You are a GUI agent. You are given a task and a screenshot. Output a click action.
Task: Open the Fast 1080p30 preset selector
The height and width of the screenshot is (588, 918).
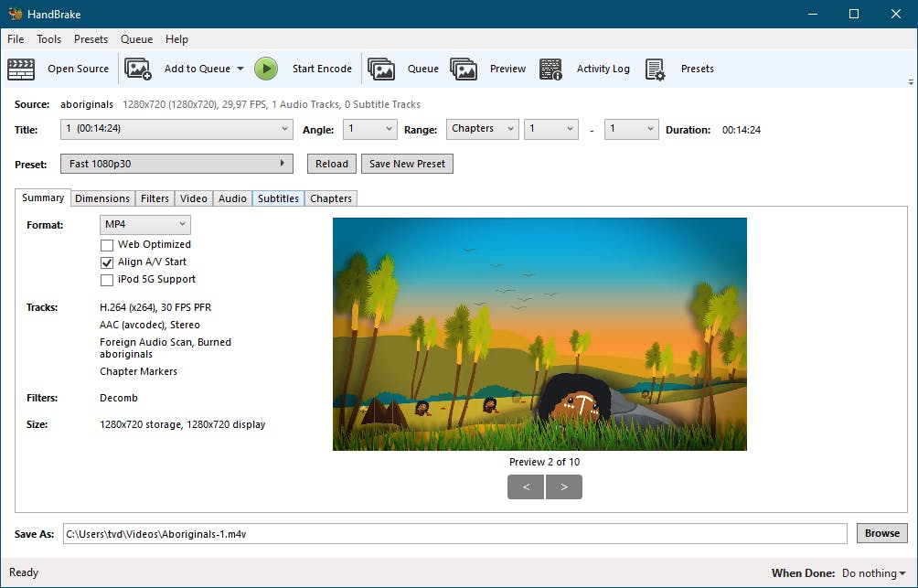tap(176, 164)
